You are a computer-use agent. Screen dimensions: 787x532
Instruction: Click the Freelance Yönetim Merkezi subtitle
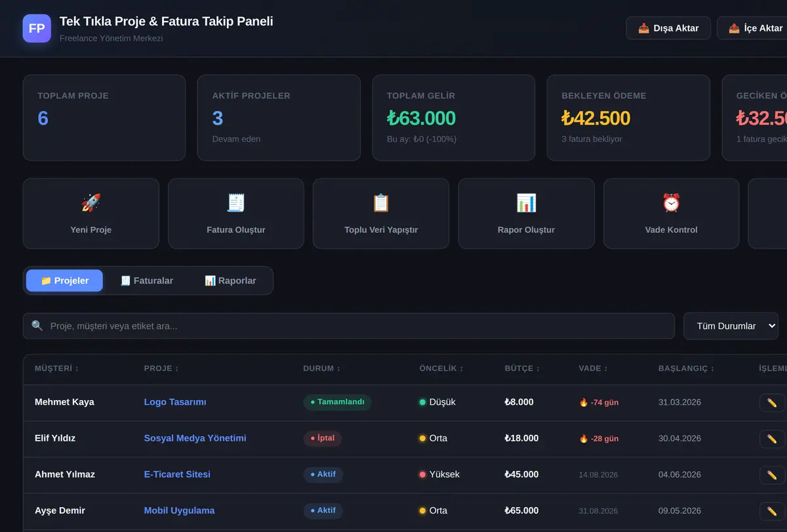(x=111, y=38)
